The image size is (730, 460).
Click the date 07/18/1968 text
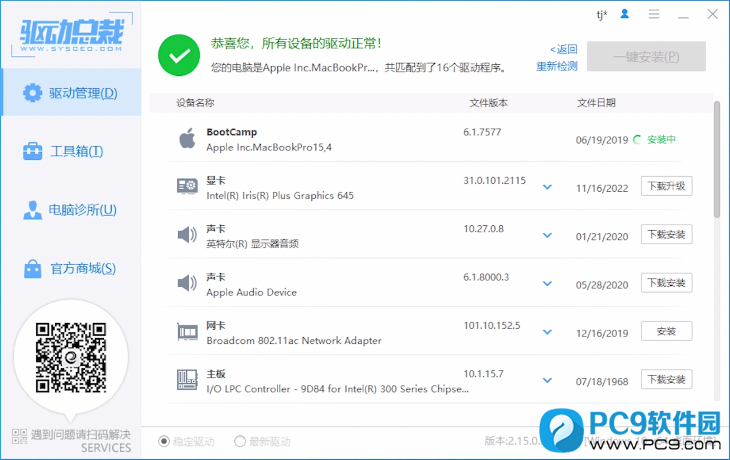pos(602,382)
